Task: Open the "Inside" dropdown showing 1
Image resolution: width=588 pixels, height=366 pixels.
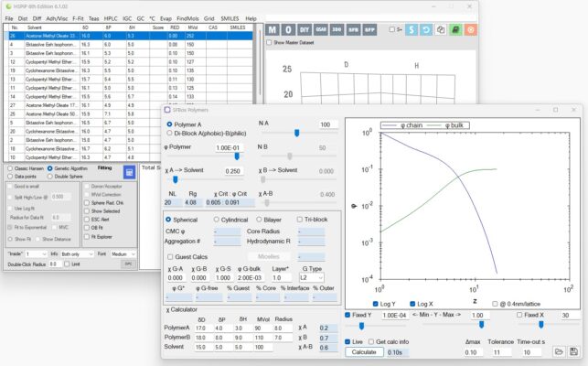Action: (36, 254)
